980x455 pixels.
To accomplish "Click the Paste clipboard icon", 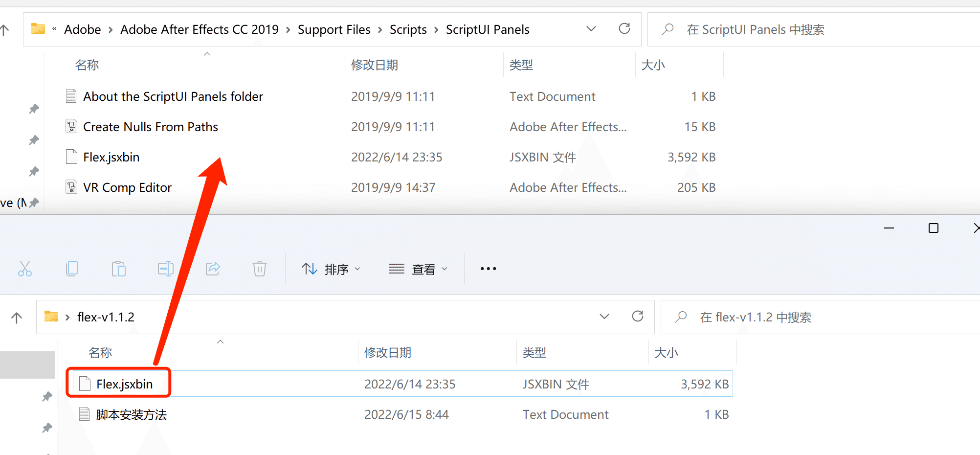I will (x=118, y=269).
